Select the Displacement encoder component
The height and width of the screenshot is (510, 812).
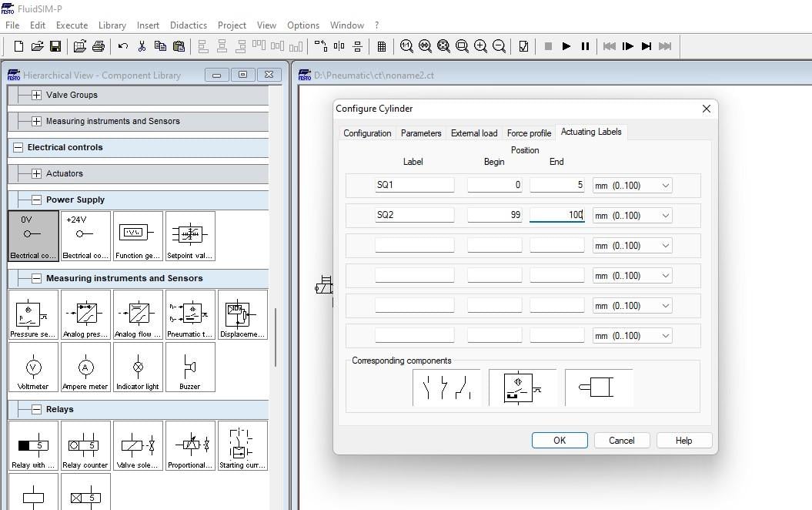242,314
